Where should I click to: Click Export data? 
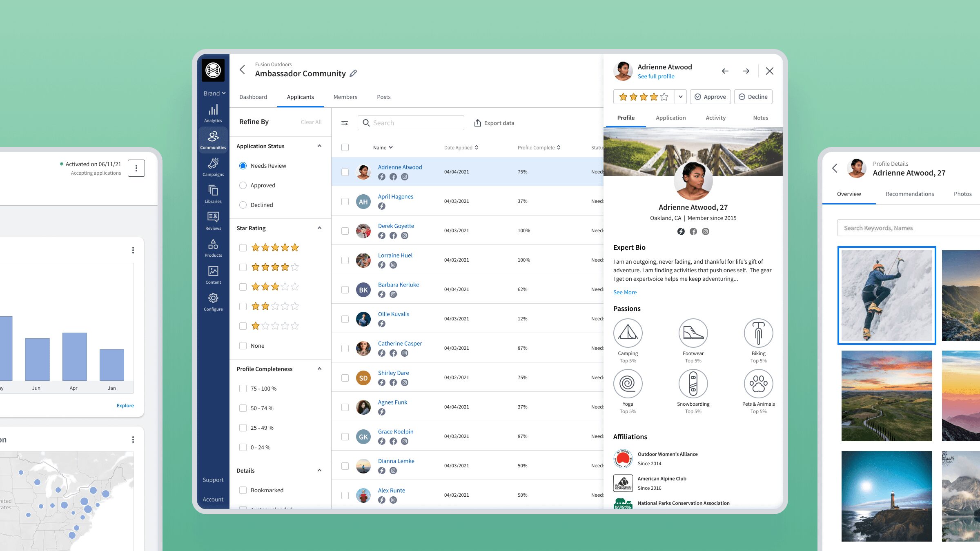pos(494,123)
